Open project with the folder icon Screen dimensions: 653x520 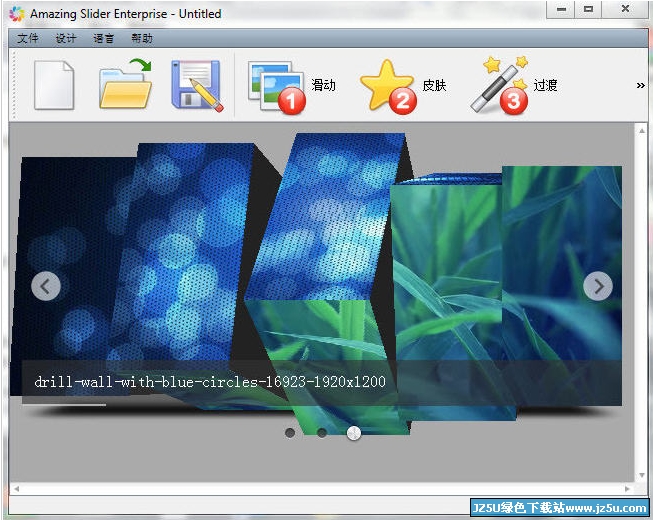click(x=125, y=84)
